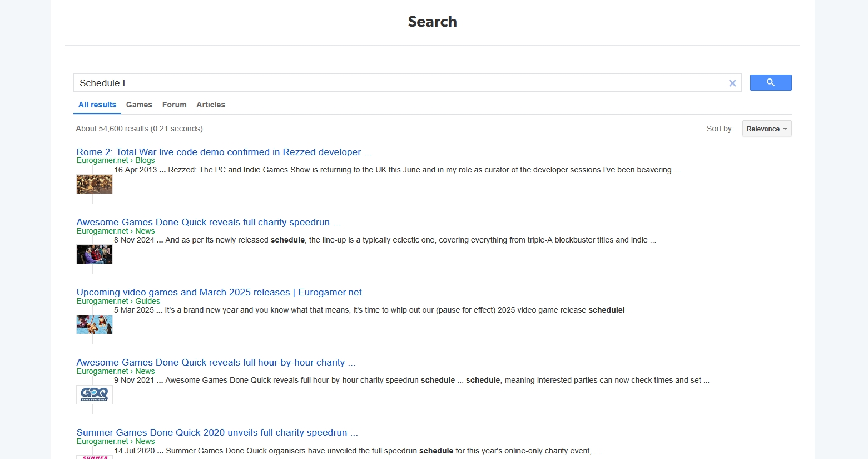Click the blue magnifier search button
The width and height of the screenshot is (868, 459).
click(x=770, y=82)
